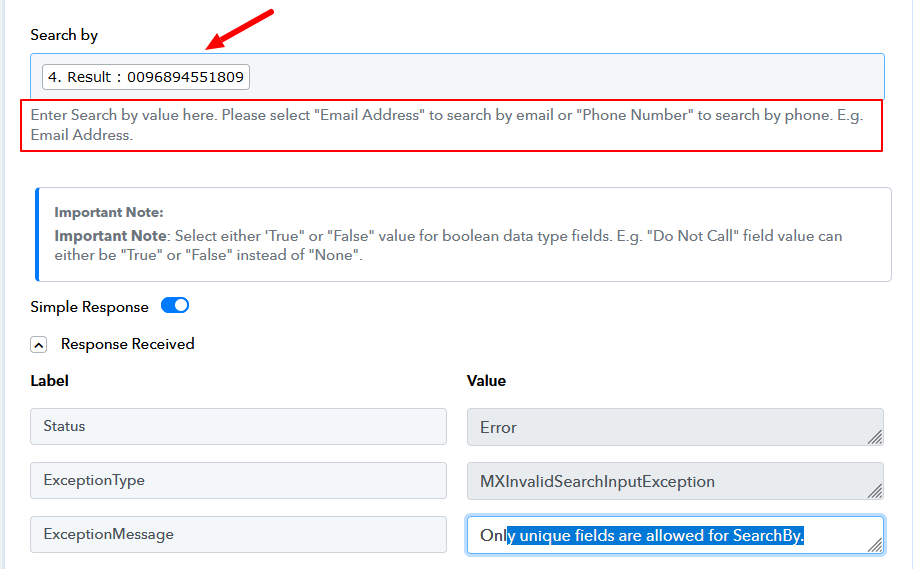Collapse the Response Received section chevron
913x569 pixels.
coord(39,345)
